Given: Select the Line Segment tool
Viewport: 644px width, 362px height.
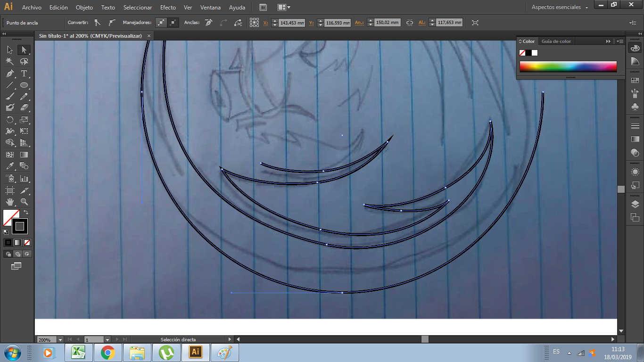Looking at the screenshot, I should tap(10, 85).
